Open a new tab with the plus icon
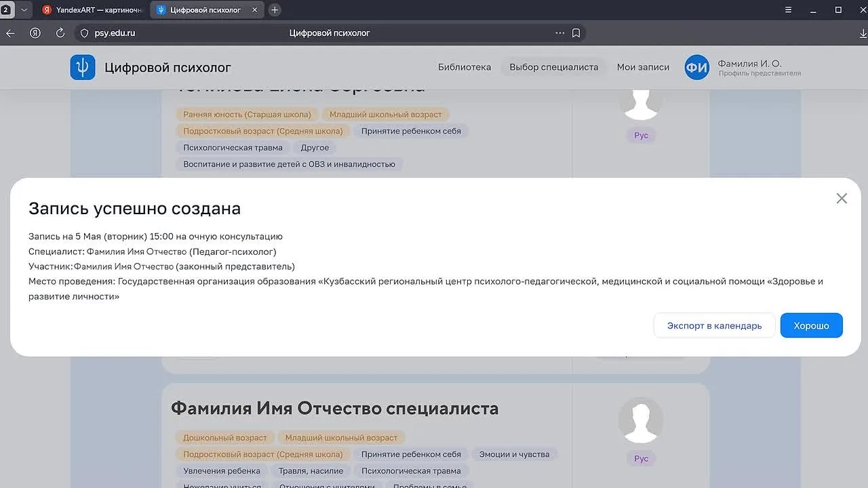Image resolution: width=868 pixels, height=488 pixels. [275, 9]
